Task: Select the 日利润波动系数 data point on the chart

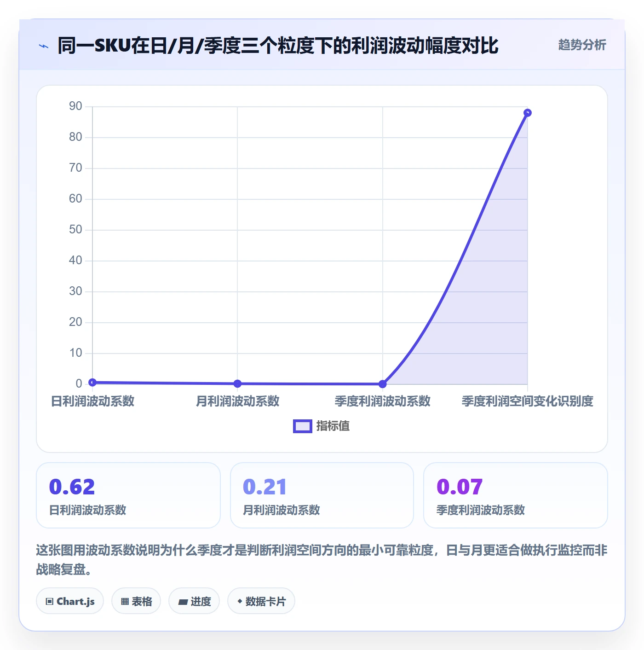Action: 92,382
